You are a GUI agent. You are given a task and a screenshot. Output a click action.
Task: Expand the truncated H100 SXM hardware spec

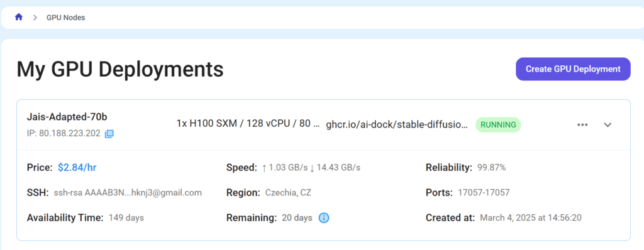coord(248,124)
